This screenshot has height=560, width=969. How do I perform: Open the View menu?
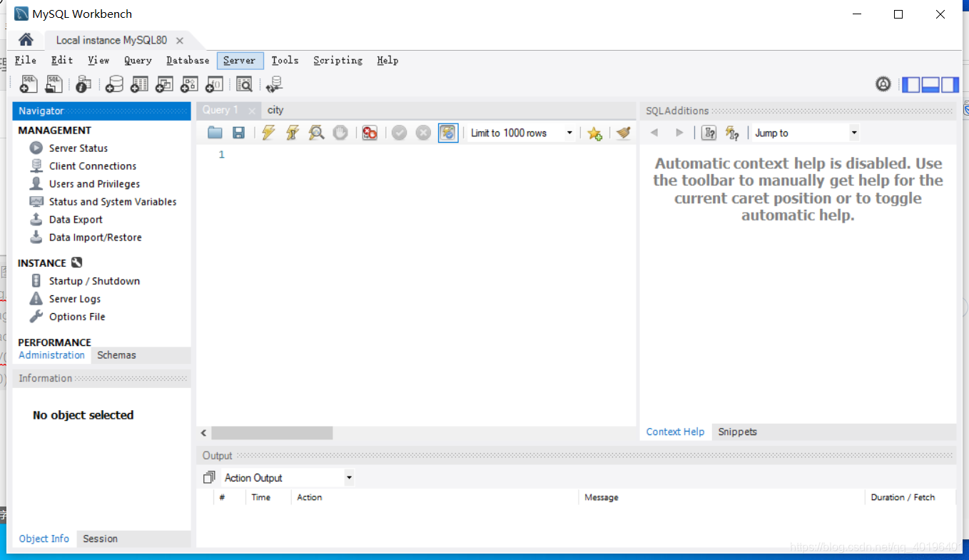coord(98,61)
